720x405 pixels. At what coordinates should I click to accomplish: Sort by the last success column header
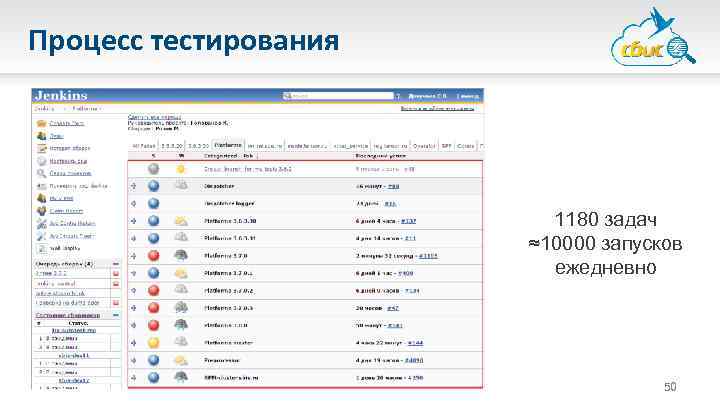click(381, 156)
